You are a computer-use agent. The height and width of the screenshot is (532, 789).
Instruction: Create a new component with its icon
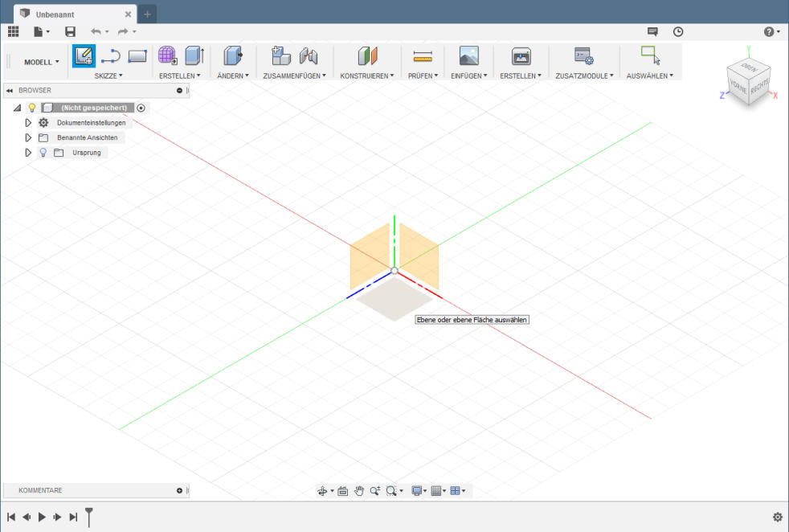pos(281,55)
